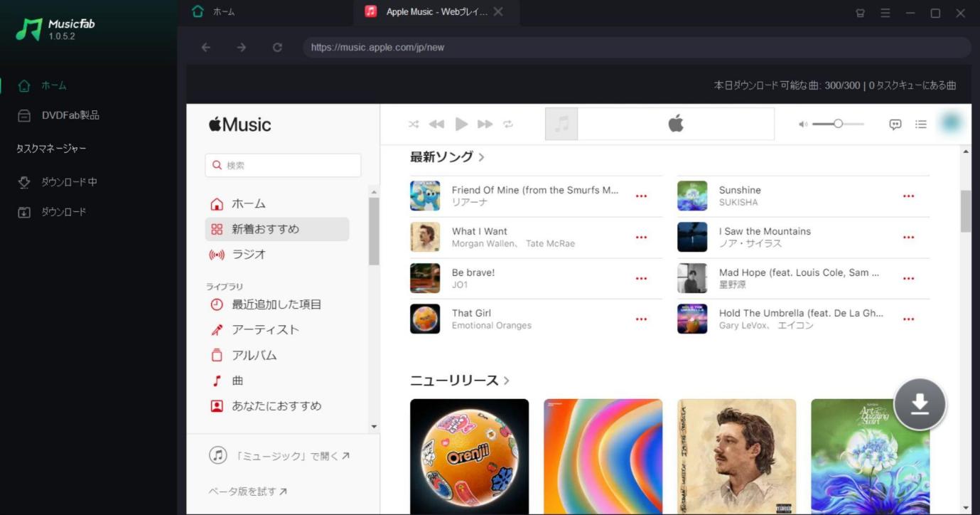The image size is (980, 515).
Task: Open the Musicfab store cart icon
Action: [860, 13]
